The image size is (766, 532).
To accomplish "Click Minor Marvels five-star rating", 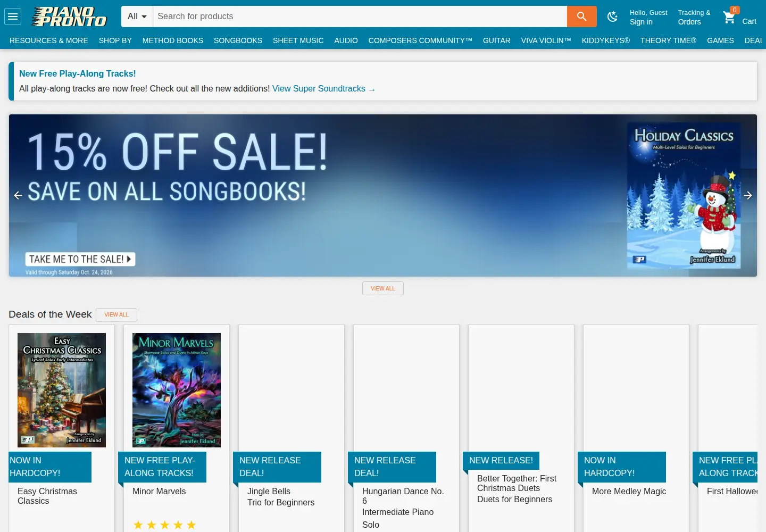I will coord(164,525).
